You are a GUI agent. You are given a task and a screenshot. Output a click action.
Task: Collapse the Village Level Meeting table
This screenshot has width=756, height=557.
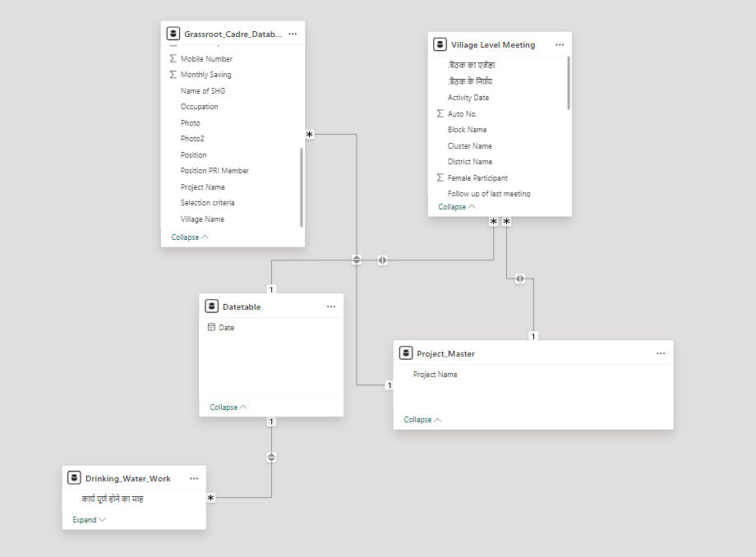click(x=457, y=207)
